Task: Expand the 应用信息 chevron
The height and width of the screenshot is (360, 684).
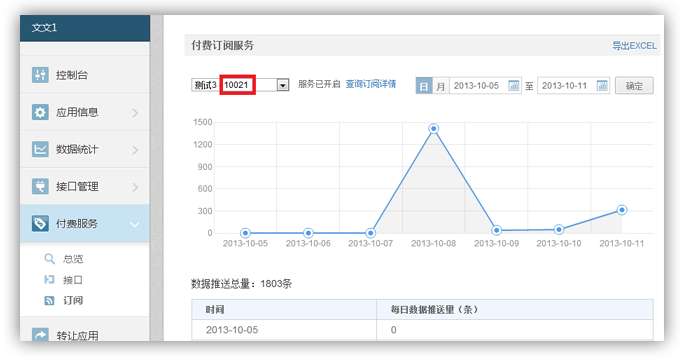Action: click(x=135, y=113)
